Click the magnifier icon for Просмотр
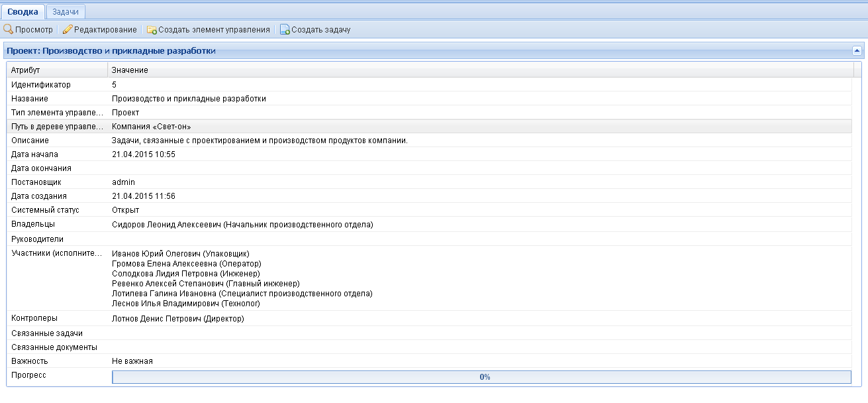 [9, 30]
